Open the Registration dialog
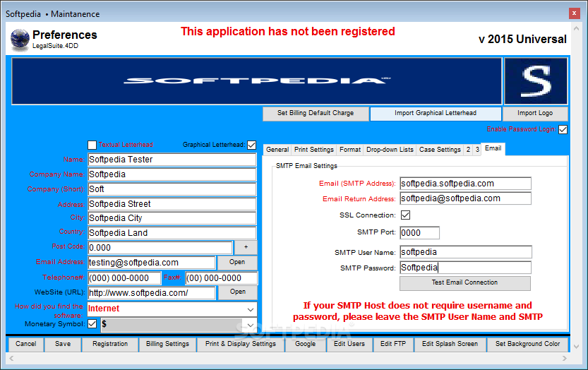This screenshot has height=370, width=588. [110, 344]
